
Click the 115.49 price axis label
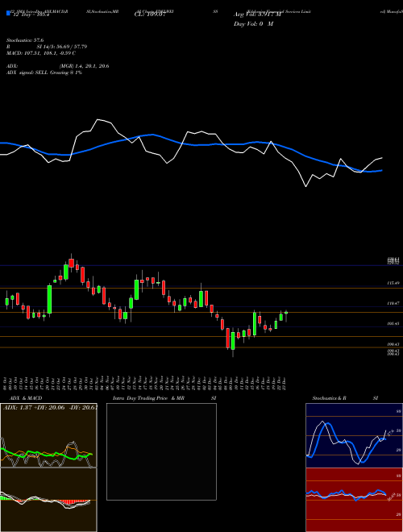coord(393,283)
